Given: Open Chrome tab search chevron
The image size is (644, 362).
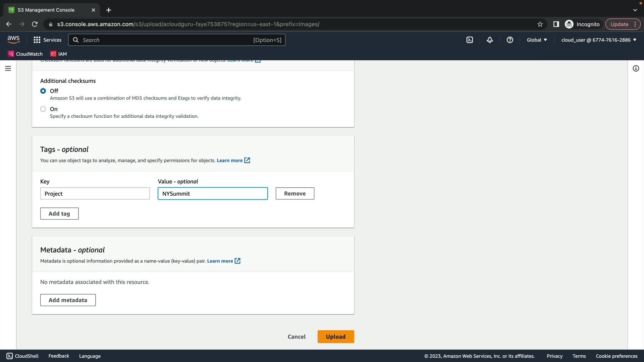Looking at the screenshot, I should 635,10.
